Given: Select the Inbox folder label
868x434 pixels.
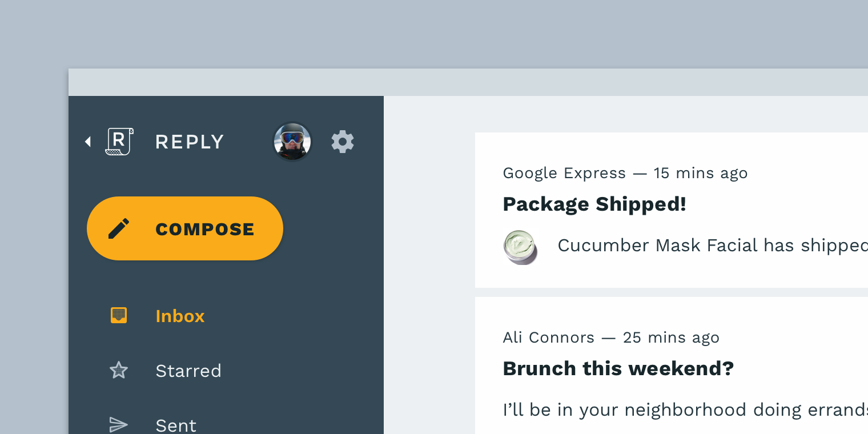Looking at the screenshot, I should (x=180, y=316).
